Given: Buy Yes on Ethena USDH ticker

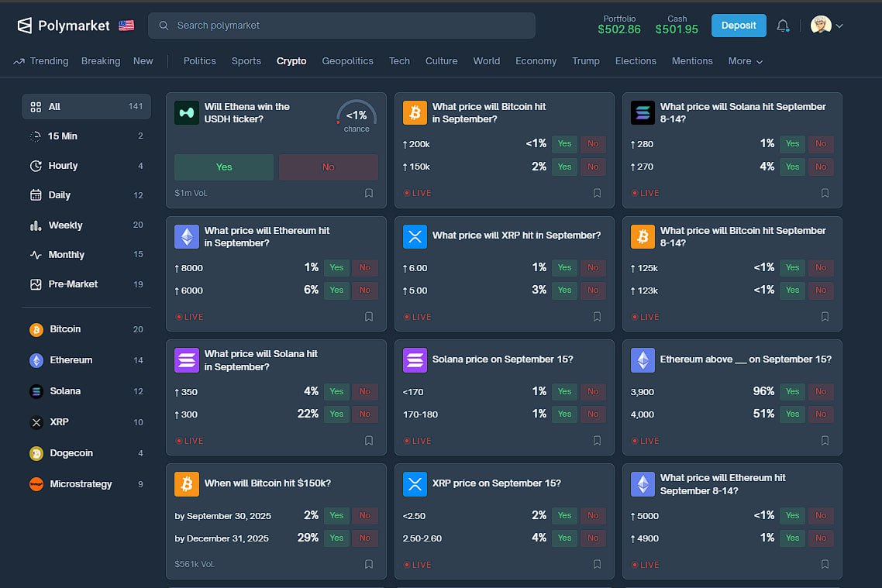Looking at the screenshot, I should (224, 167).
